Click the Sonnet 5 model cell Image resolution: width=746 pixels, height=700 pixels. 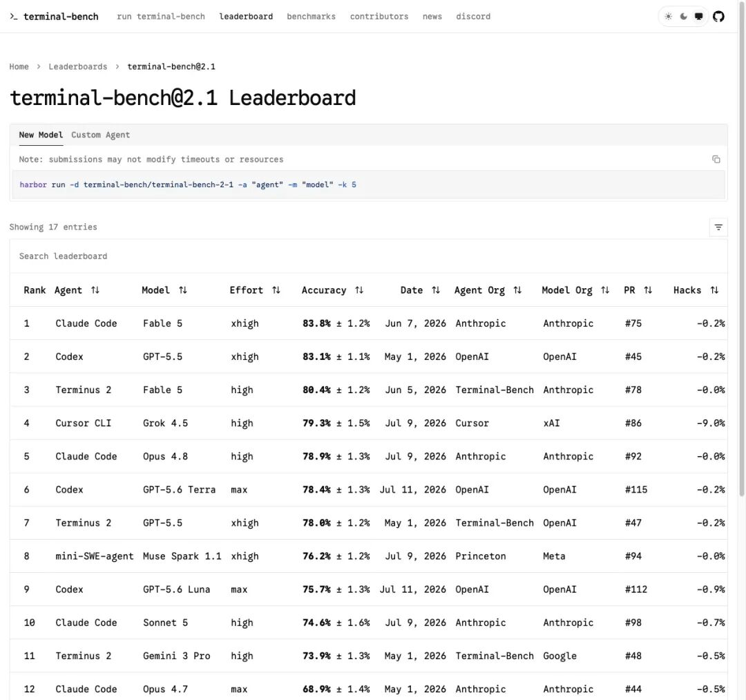coord(166,623)
